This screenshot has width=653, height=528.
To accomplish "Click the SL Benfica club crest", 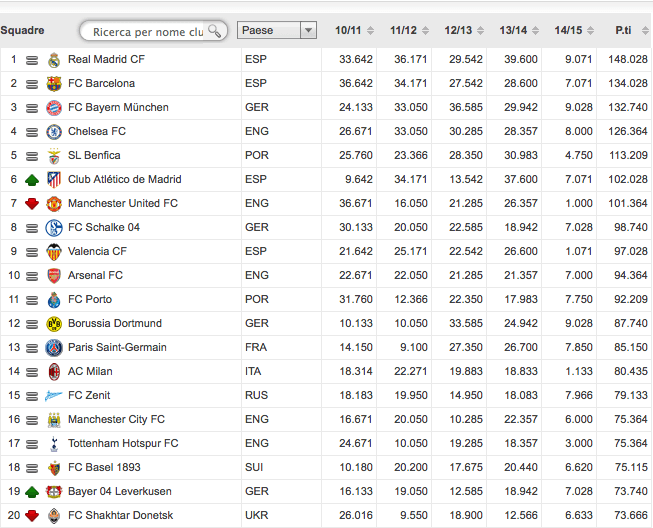I will 54,156.
